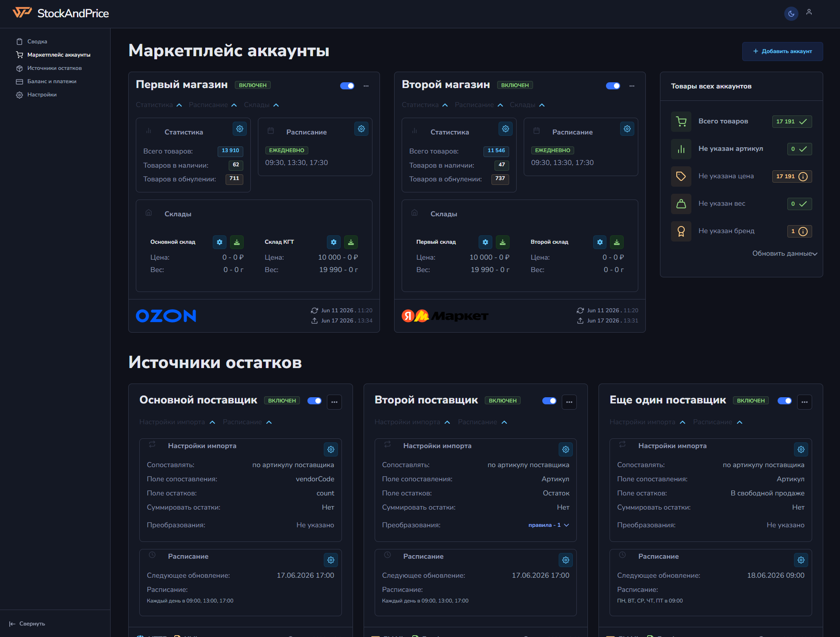This screenshot has height=637, width=840.
Task: Open schedule settings gear in Второй магазин
Action: pos(627,129)
